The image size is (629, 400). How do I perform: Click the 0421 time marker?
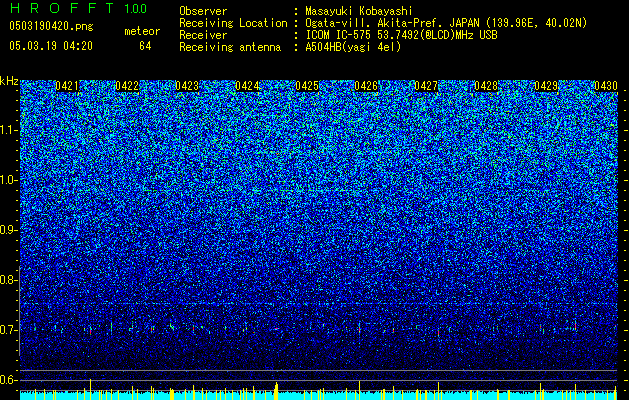(67, 86)
